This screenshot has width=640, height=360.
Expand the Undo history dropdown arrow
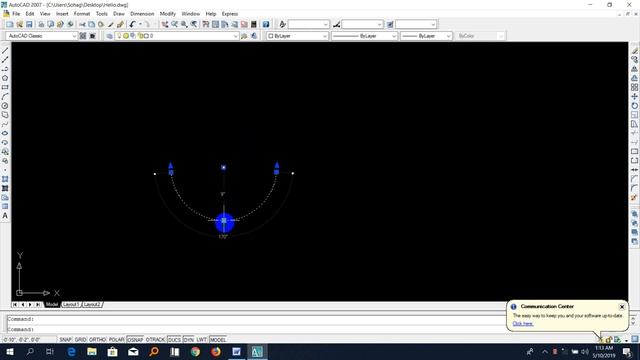(x=140, y=24)
